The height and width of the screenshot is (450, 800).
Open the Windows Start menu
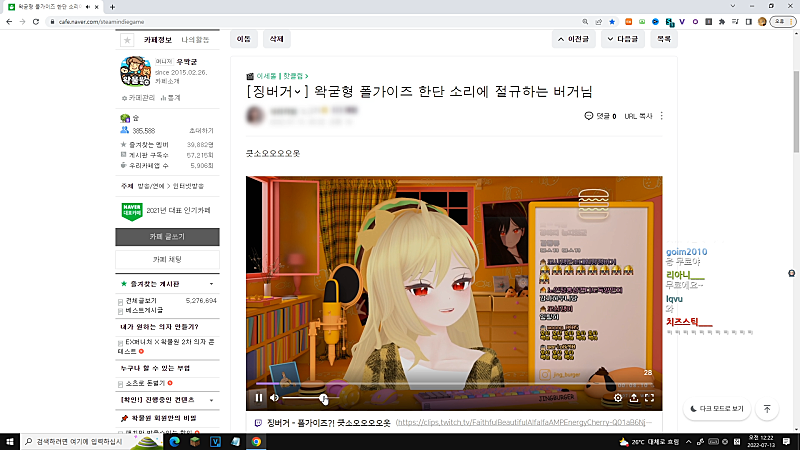10,441
